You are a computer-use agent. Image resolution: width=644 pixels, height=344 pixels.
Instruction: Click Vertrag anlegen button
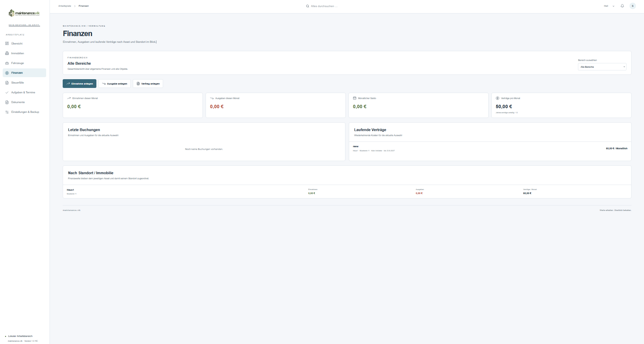coord(148,84)
